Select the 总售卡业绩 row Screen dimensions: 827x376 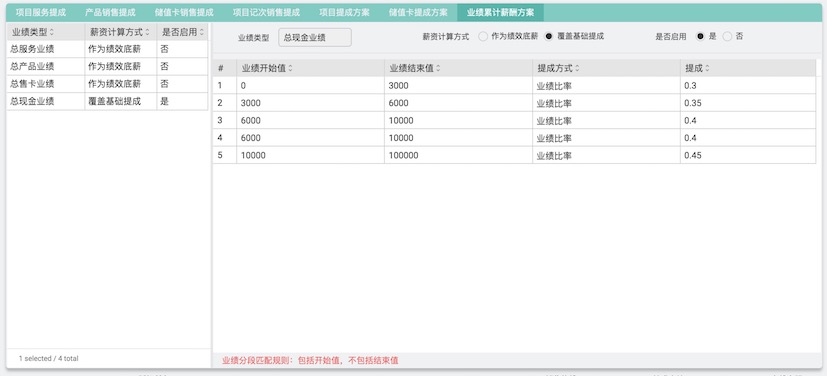(x=108, y=84)
